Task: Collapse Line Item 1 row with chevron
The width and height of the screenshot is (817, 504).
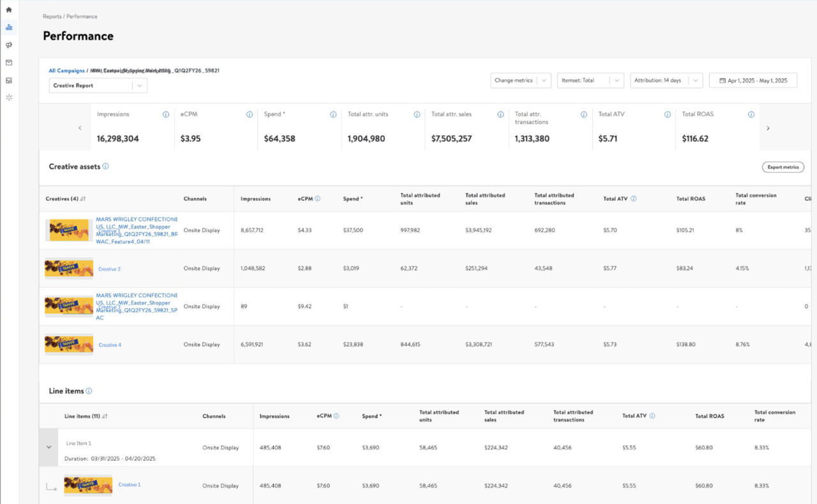Action: click(49, 447)
